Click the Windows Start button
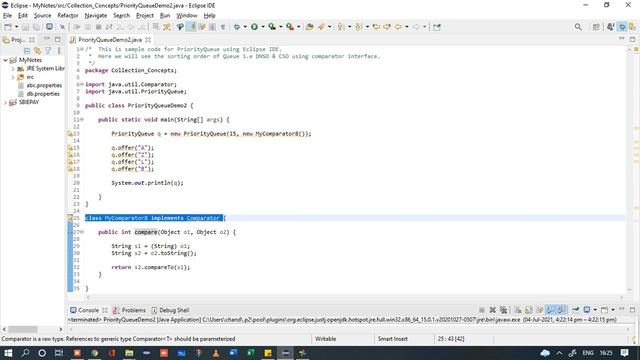 click(8, 353)
